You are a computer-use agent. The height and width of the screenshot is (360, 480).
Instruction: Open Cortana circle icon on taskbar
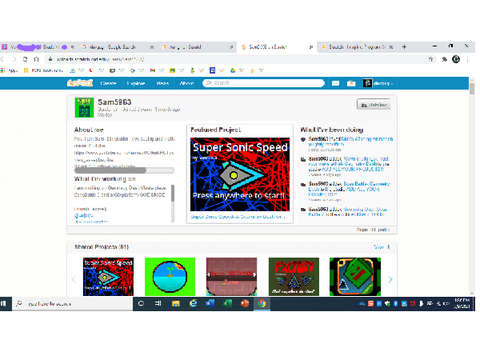(x=141, y=304)
